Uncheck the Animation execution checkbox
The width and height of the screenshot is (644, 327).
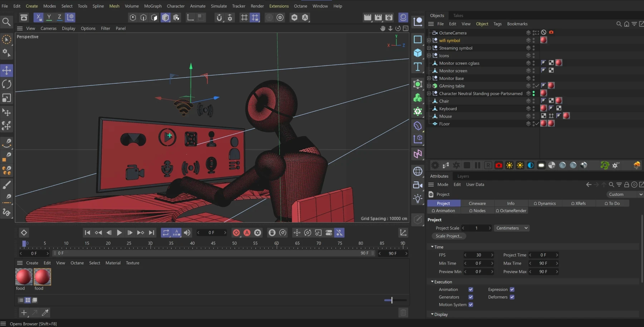[470, 289]
